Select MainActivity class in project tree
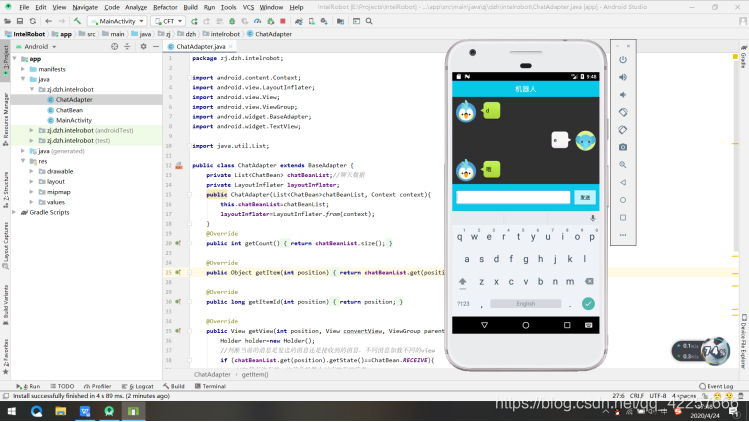The width and height of the screenshot is (749, 422). (74, 120)
